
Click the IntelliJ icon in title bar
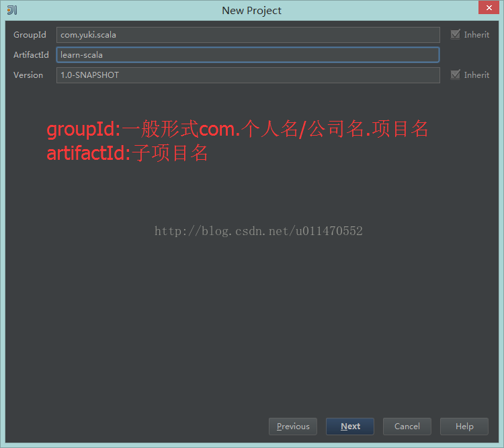pyautogui.click(x=12, y=10)
